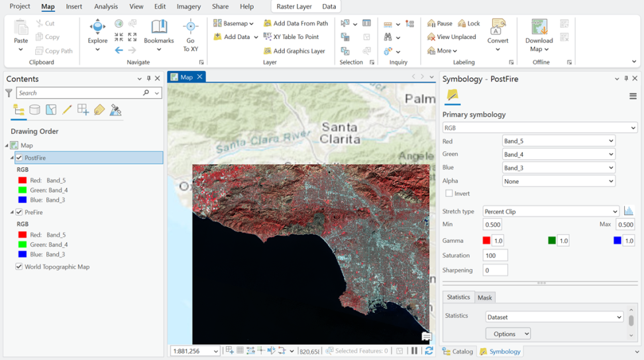This screenshot has width=644, height=360.
Task: Show List By Selection view
Action: coord(51,110)
